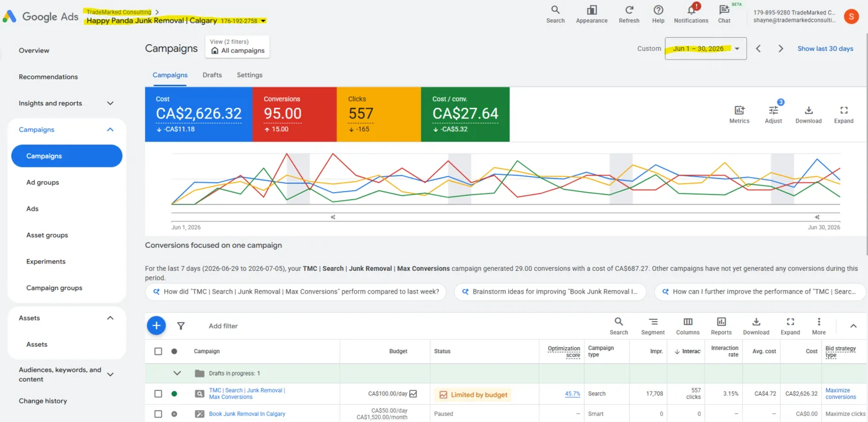Open the TMC Search Junk Removal campaign link
The image size is (868, 422).
point(246,393)
